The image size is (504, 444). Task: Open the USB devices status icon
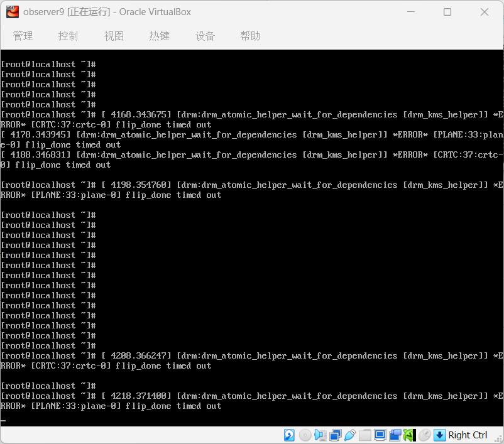click(x=350, y=435)
